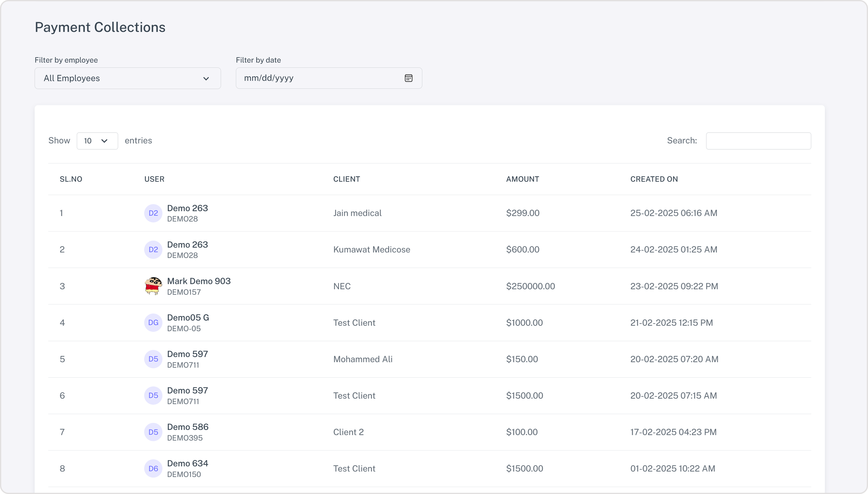Click employee code DEMO395
The image size is (868, 494).
point(185,438)
